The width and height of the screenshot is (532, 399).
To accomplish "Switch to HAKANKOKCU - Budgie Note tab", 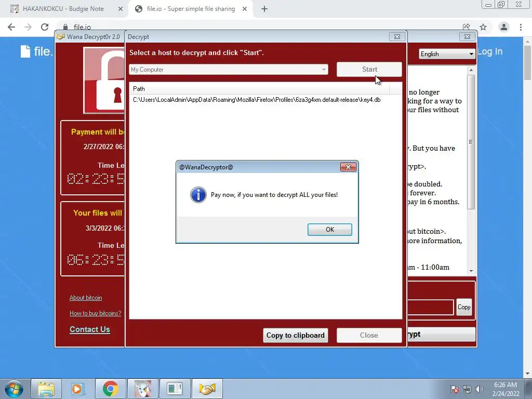I will (63, 9).
